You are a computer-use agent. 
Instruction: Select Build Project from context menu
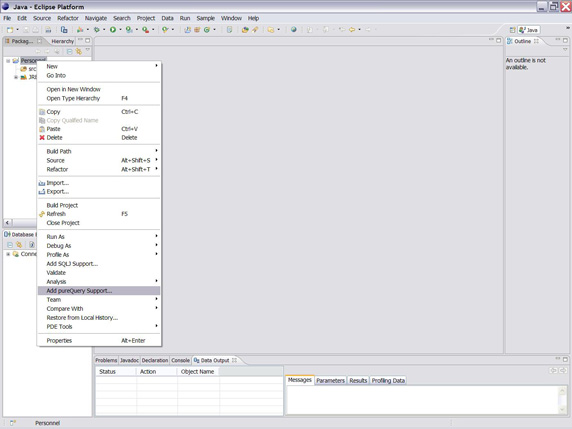tap(98, 205)
